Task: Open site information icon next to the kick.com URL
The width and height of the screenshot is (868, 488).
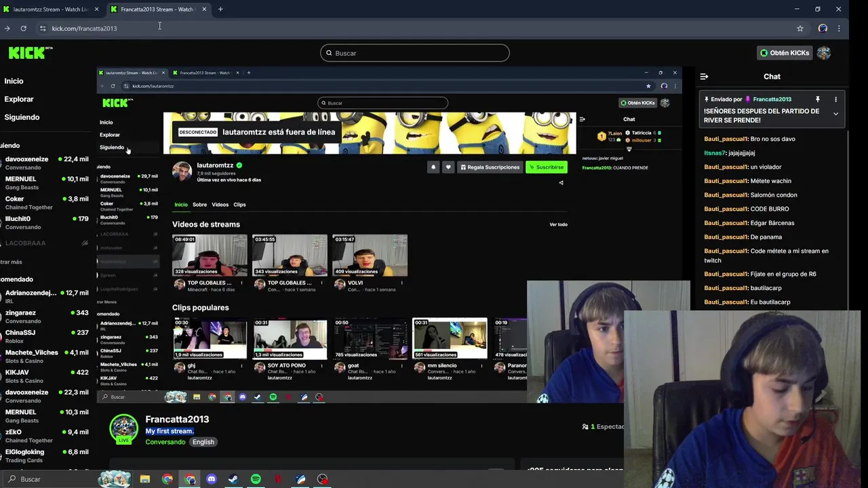Action: [43, 28]
